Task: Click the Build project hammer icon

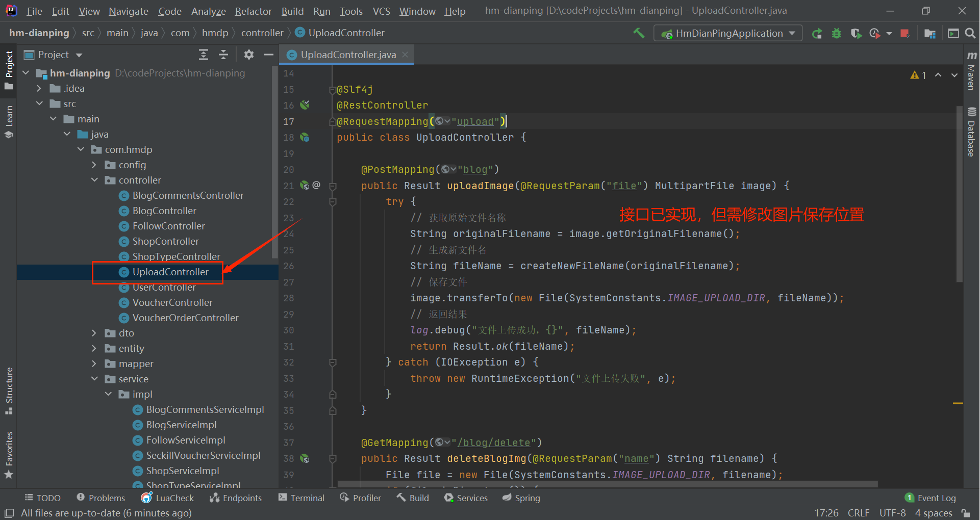Action: click(638, 33)
